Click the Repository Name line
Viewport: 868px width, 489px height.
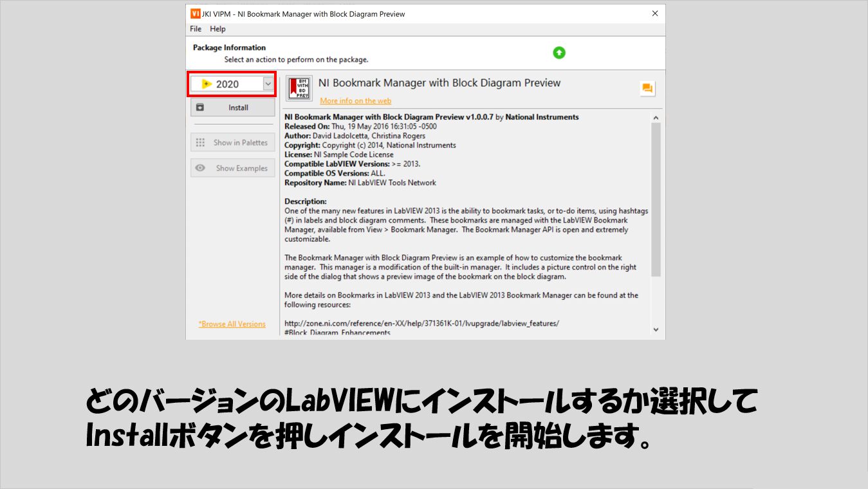pyautogui.click(x=360, y=183)
